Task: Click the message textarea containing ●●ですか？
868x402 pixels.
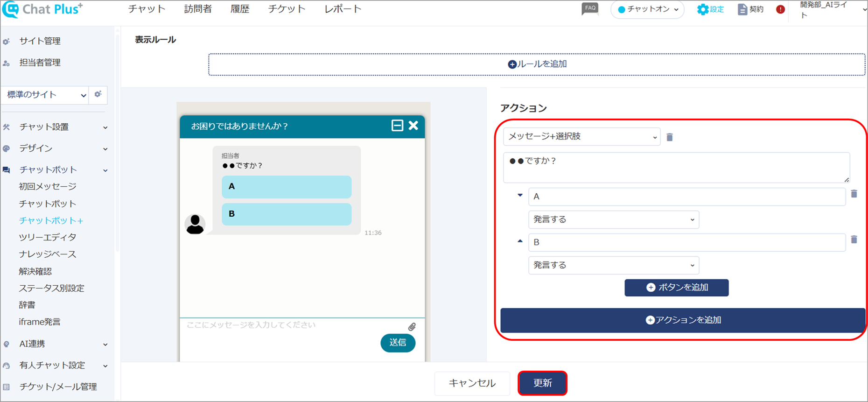Action: [x=677, y=167]
